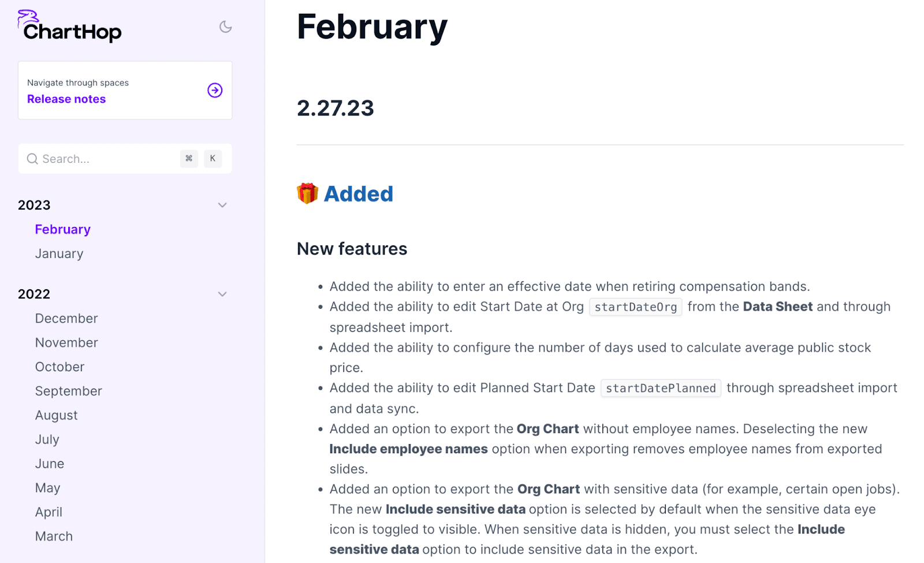Click the search magnifier icon
The height and width of the screenshot is (563, 924).
32,159
